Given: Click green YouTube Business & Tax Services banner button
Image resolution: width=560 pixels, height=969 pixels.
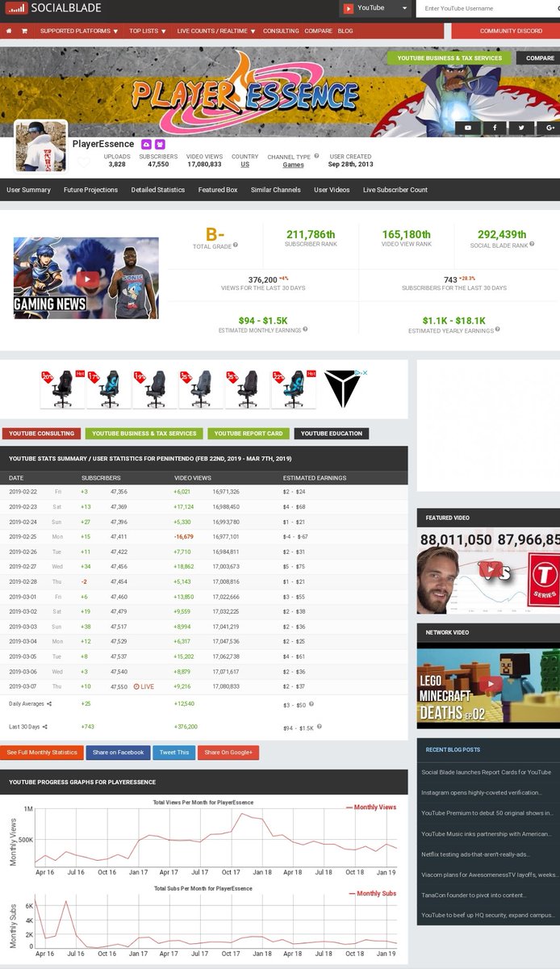Looking at the screenshot, I should click(449, 58).
